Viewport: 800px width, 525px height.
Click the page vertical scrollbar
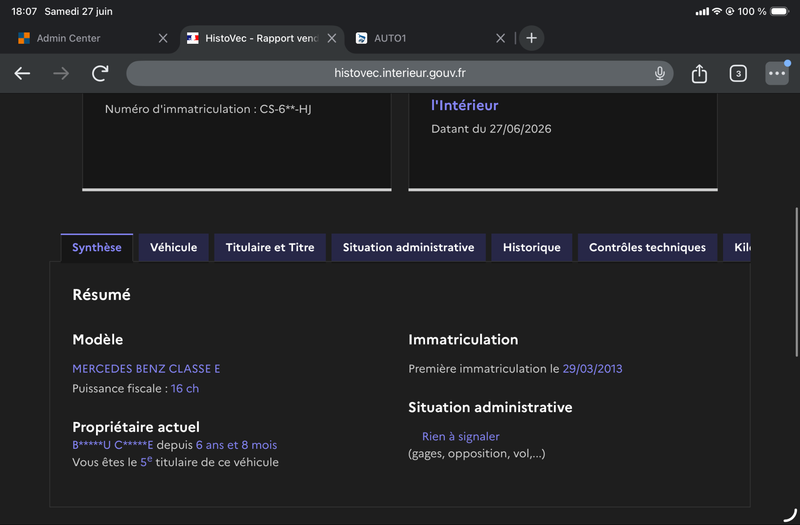click(x=797, y=282)
